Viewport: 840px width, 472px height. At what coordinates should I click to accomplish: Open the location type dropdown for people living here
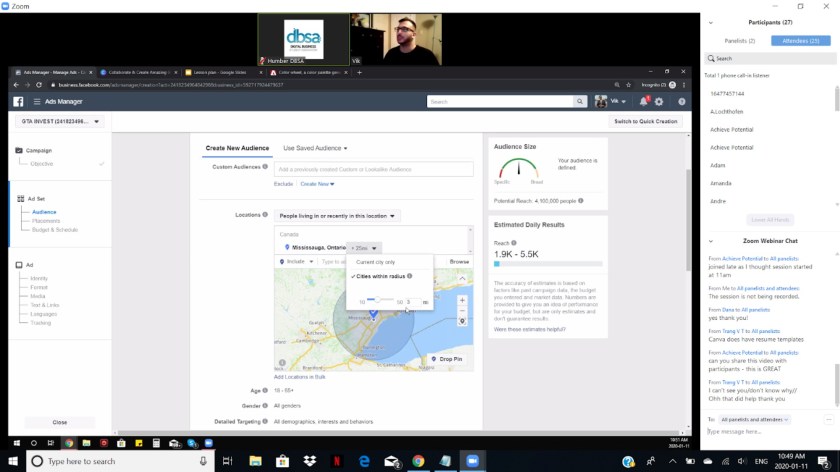coord(337,215)
